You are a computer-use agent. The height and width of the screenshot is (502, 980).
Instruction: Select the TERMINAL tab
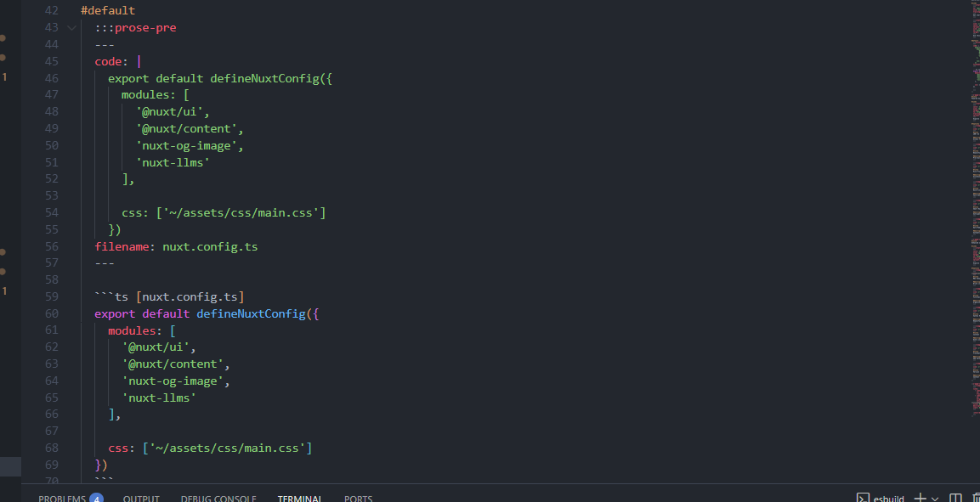point(300,499)
